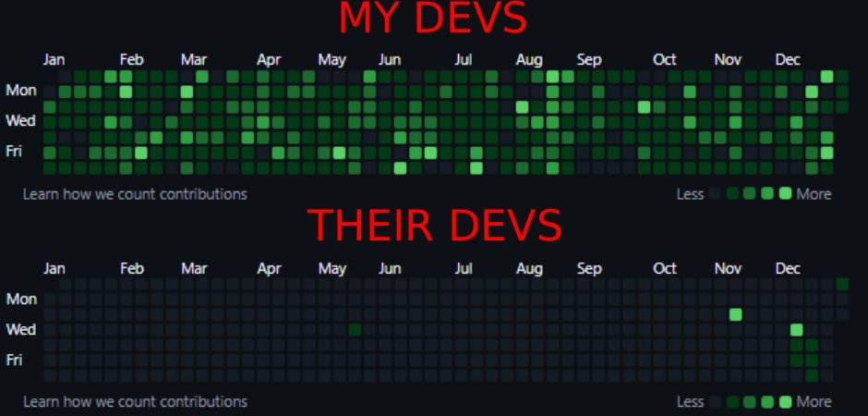Click the 'Jan' month label in My Devs graph

(54, 60)
